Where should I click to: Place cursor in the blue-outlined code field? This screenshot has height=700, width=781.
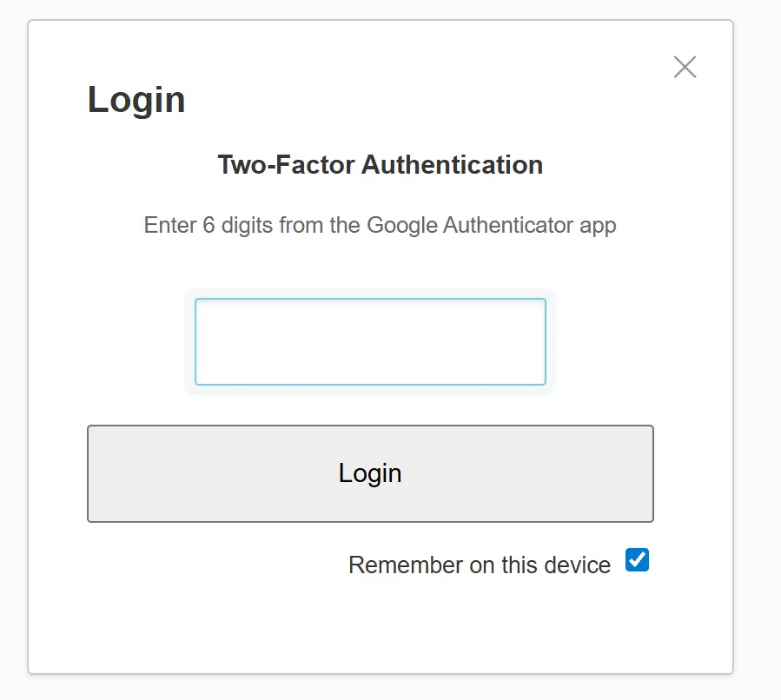[x=370, y=341]
